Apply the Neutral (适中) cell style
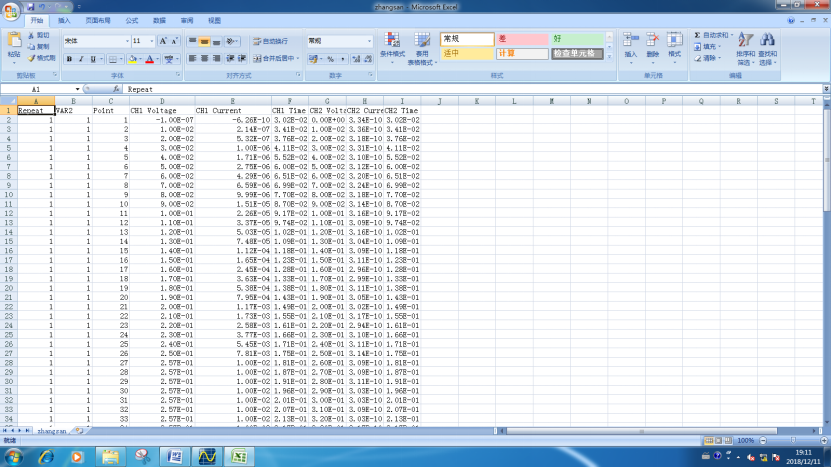The image size is (831, 468). (x=467, y=54)
